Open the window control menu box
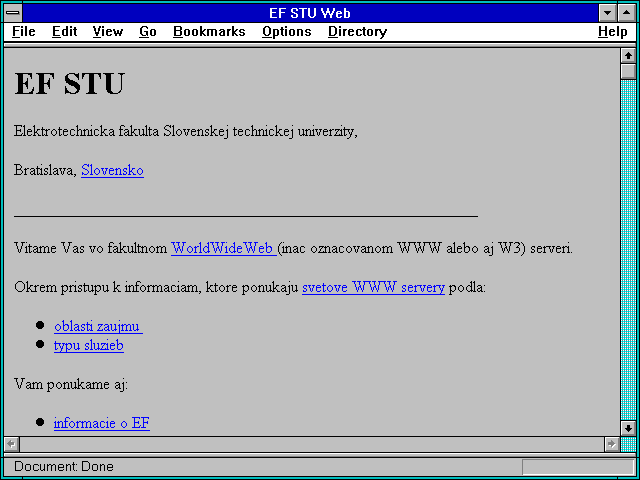Viewport: 640px width, 480px height. tap(13, 13)
